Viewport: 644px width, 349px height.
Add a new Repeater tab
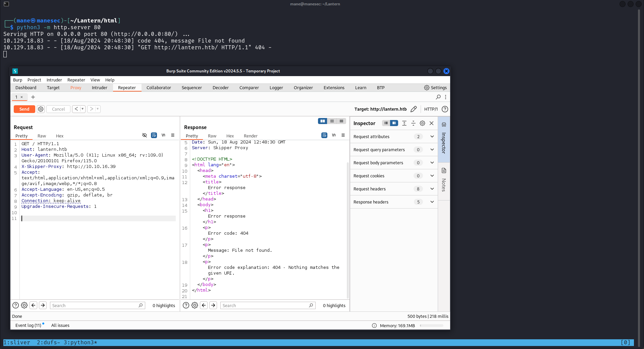pos(33,97)
